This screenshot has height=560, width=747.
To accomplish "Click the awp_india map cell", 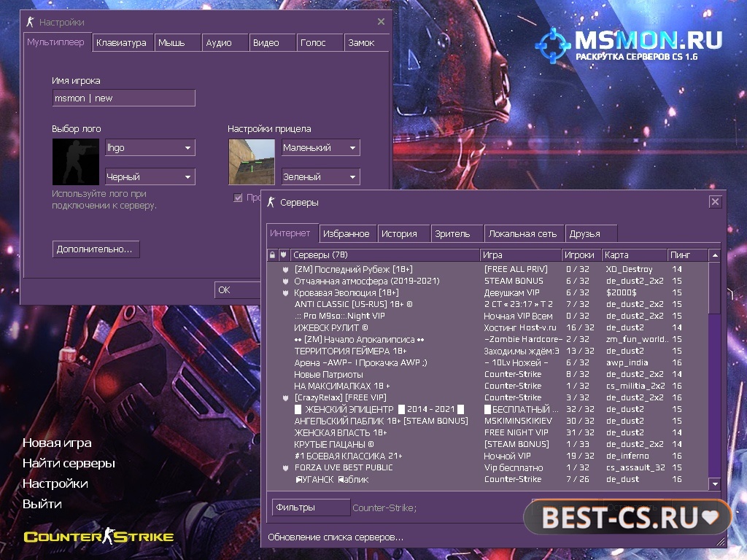I will (627, 363).
